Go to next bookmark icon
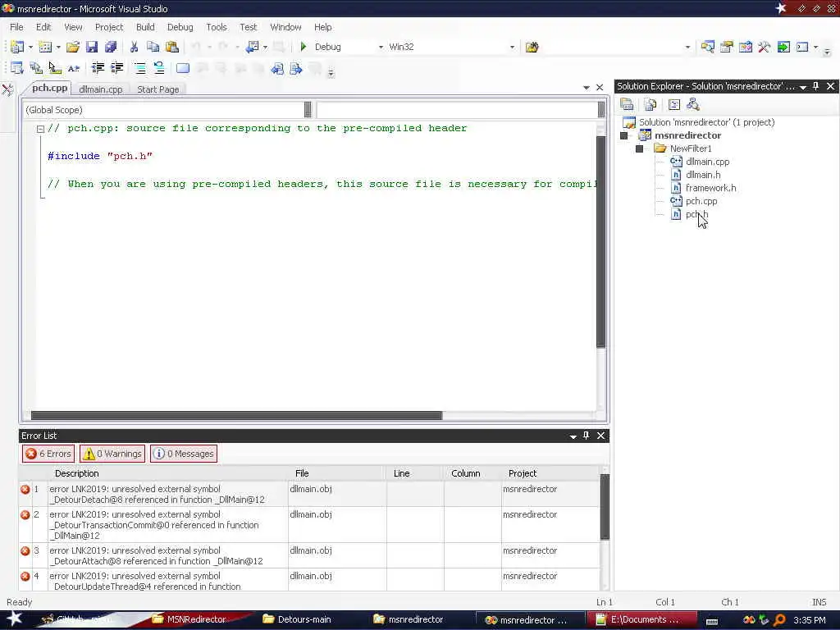The width and height of the screenshot is (840, 630). tap(295, 68)
